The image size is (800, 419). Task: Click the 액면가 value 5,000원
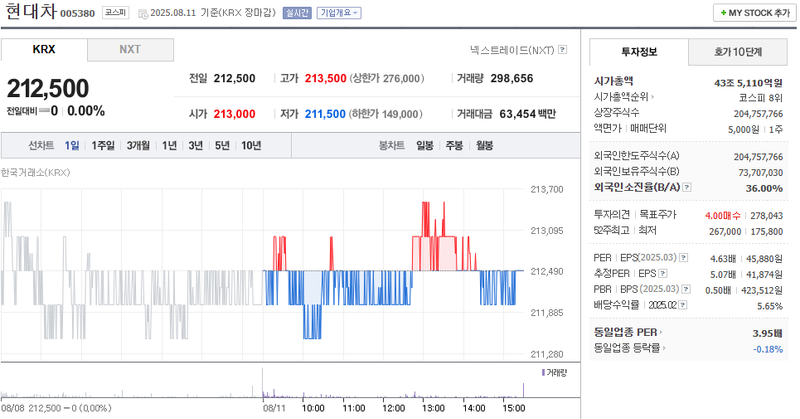(x=743, y=130)
